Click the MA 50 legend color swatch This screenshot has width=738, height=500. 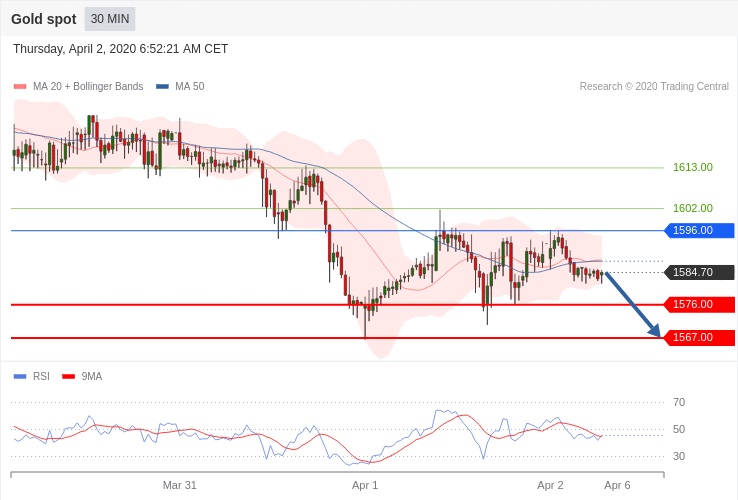(x=162, y=87)
